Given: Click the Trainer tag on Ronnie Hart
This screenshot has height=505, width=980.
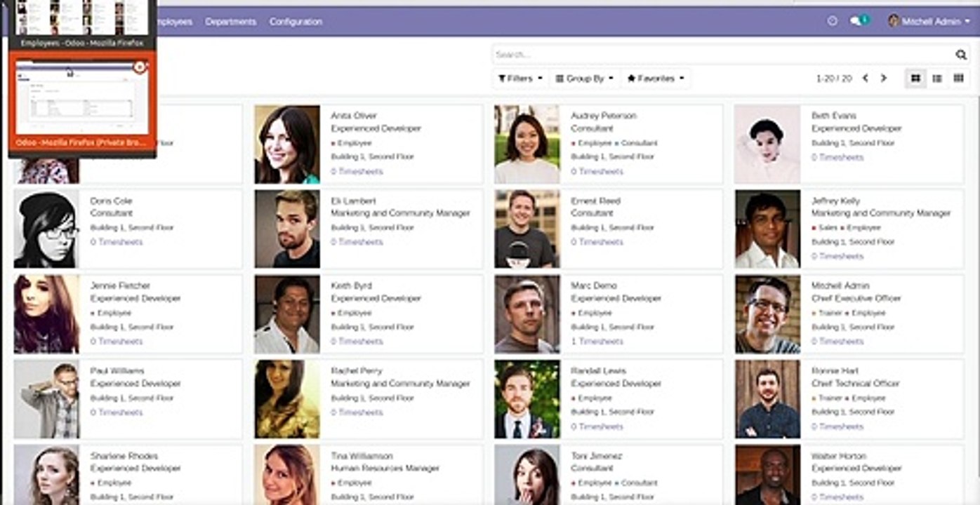Looking at the screenshot, I should pyautogui.click(x=828, y=398).
